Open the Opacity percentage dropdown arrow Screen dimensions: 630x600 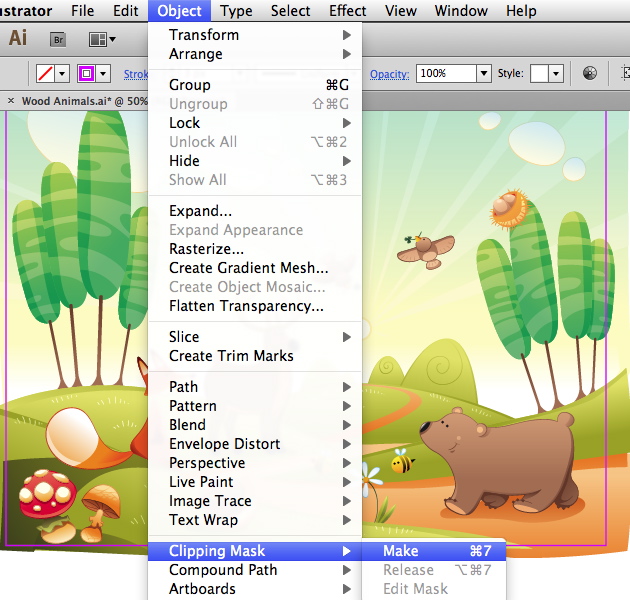[484, 74]
